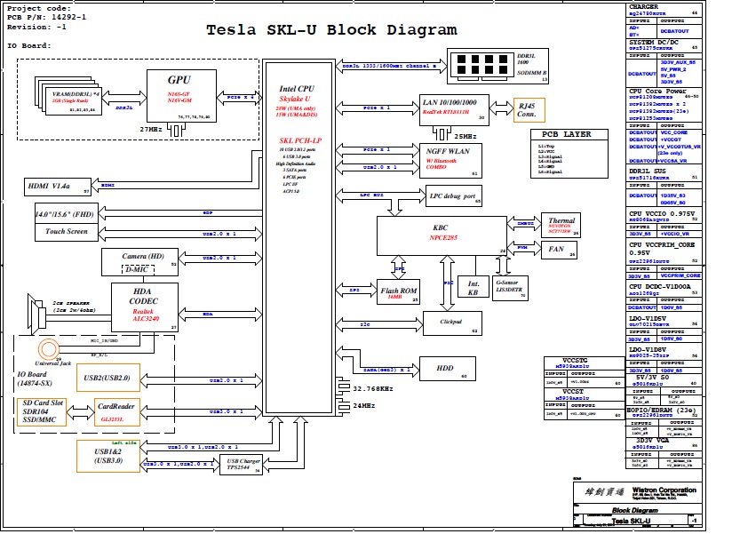Click the 2ch speaker label

(75, 307)
